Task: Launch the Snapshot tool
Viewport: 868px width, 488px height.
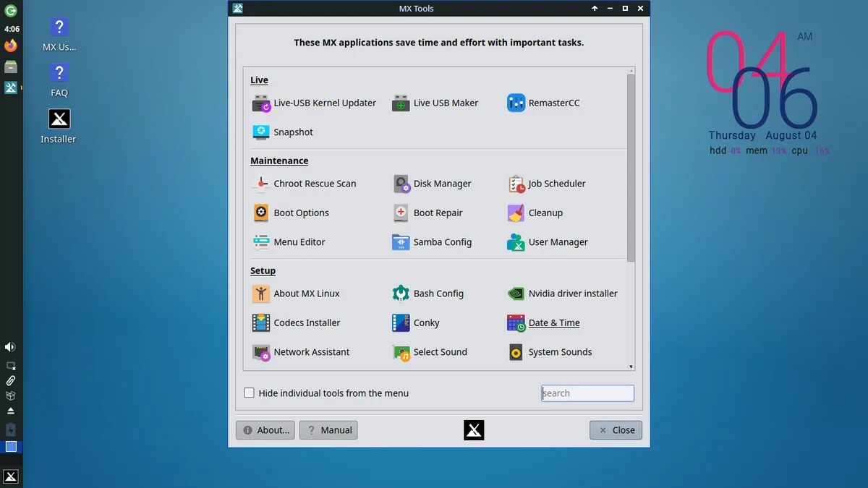Action: coord(283,132)
